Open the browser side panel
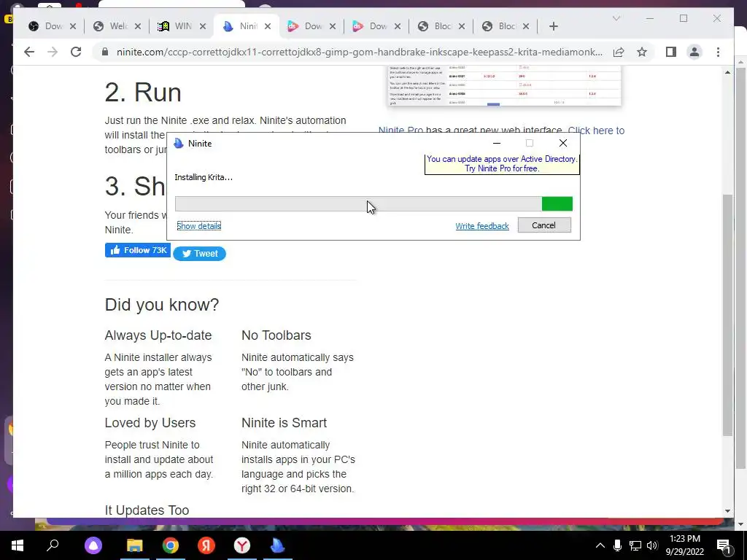The width and height of the screenshot is (747, 560). pos(671,52)
